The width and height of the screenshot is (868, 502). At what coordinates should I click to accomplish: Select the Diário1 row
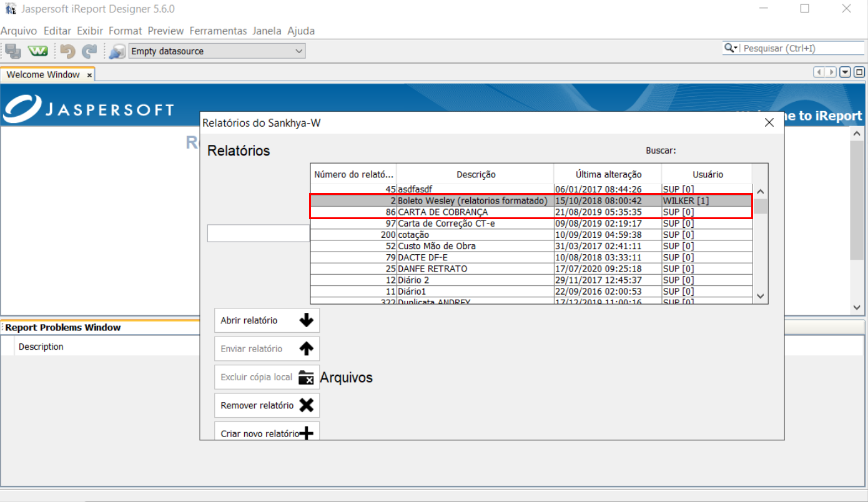[x=531, y=291]
